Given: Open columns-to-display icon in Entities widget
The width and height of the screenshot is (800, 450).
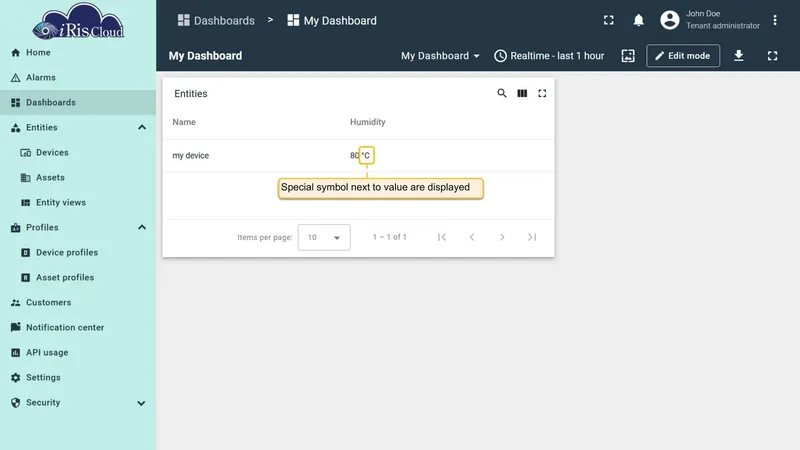Looking at the screenshot, I should 522,93.
